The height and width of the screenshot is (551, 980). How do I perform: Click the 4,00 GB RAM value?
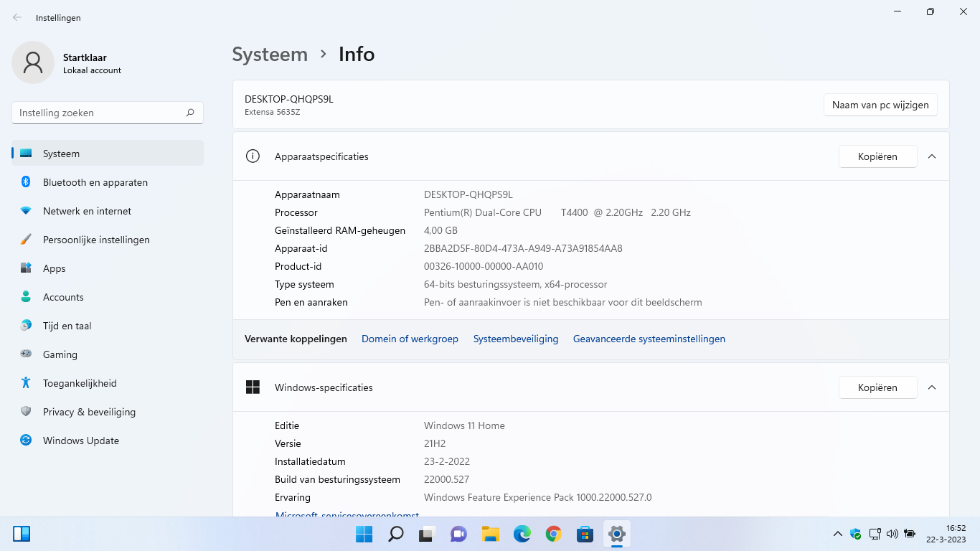click(x=440, y=230)
